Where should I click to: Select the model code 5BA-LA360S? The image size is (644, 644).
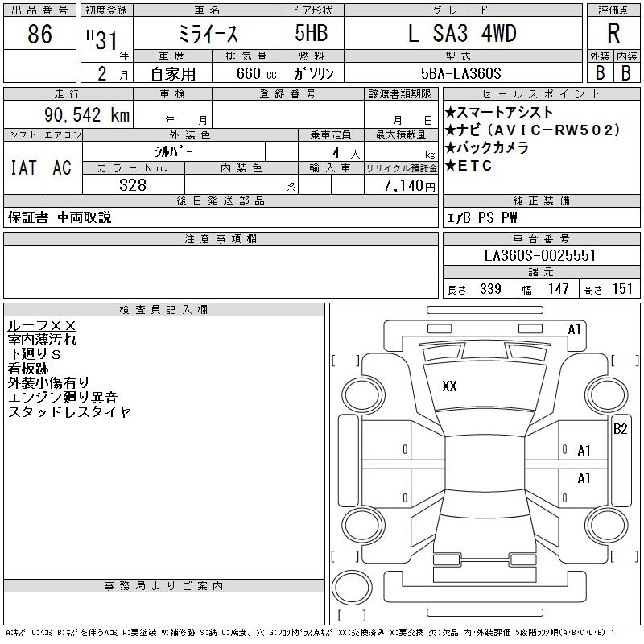461,72
